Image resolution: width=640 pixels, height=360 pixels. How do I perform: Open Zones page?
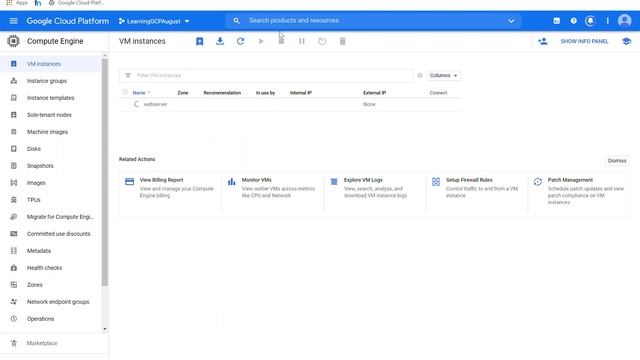tap(51, 285)
